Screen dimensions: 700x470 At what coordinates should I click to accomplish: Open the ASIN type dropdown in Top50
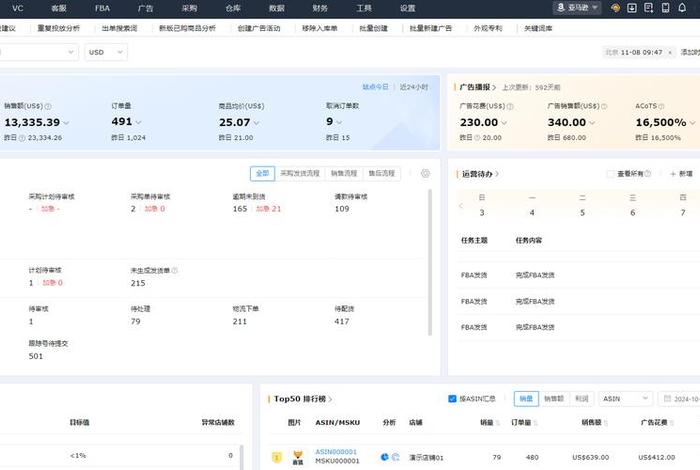pyautogui.click(x=625, y=399)
